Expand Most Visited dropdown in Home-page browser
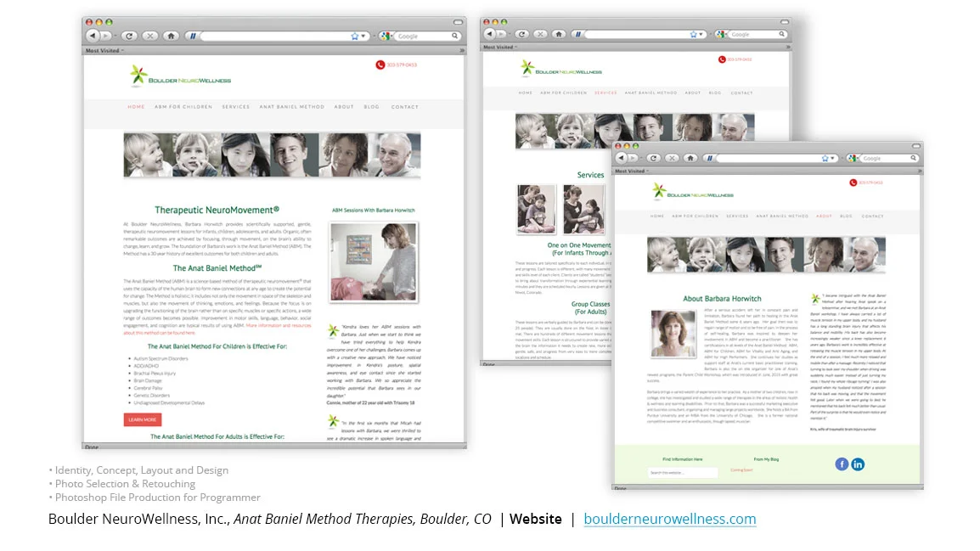 [104, 51]
